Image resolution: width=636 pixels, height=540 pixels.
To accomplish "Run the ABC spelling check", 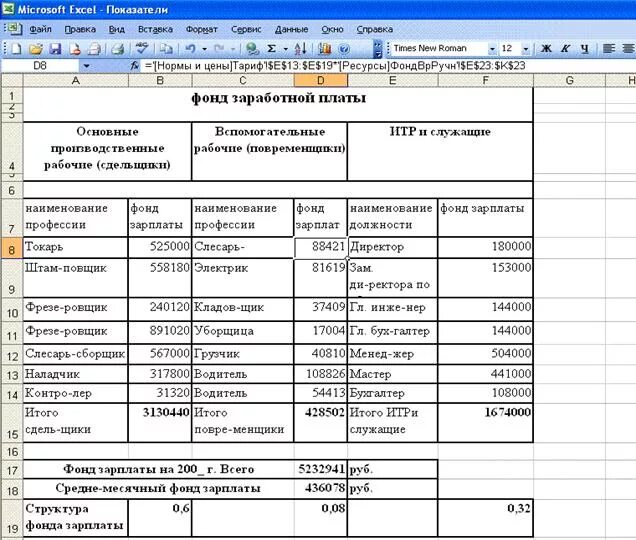I will click(142, 49).
